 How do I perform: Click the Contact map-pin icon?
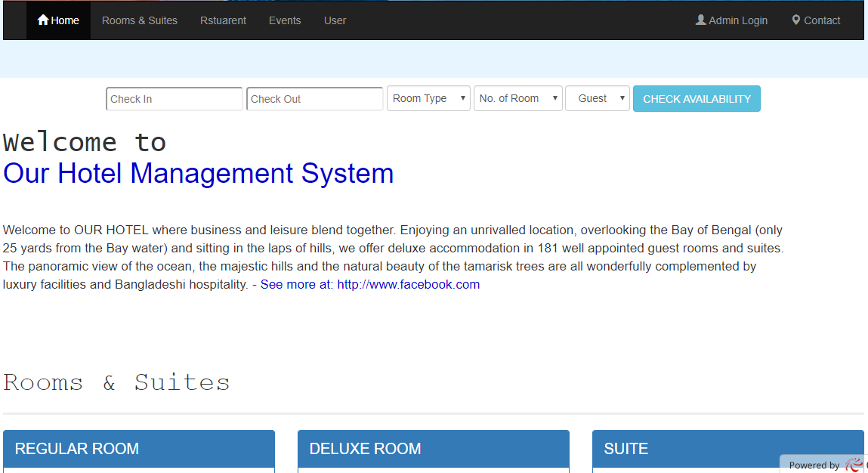pyautogui.click(x=795, y=20)
